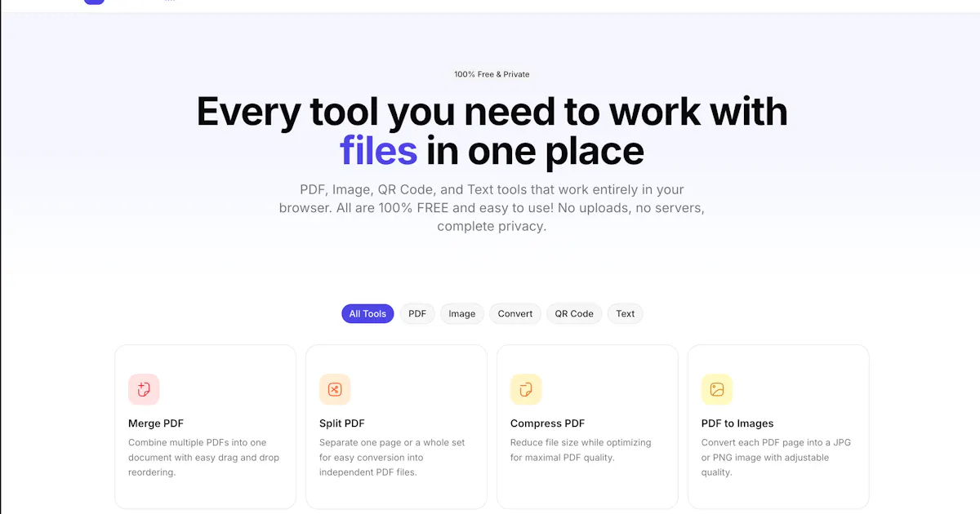The width and height of the screenshot is (980, 514).
Task: Switch to the QR Code filter tab
Action: point(574,313)
